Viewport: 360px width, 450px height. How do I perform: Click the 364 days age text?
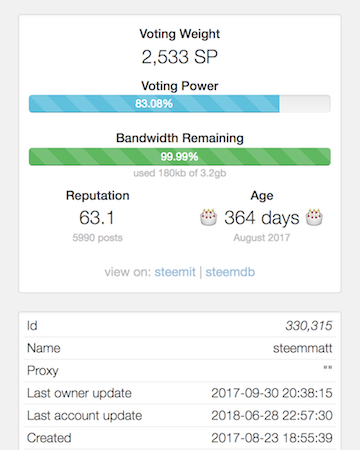pos(262,218)
